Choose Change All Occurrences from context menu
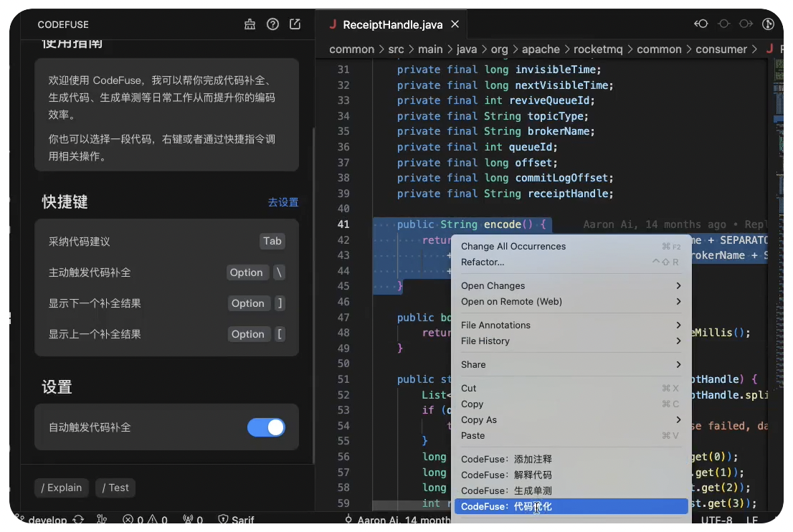 pyautogui.click(x=571, y=246)
